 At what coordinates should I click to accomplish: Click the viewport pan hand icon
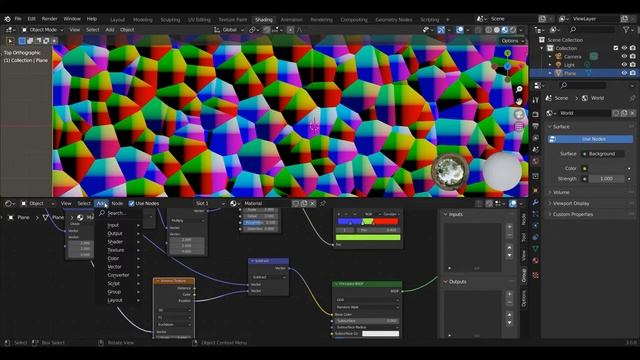(x=519, y=101)
